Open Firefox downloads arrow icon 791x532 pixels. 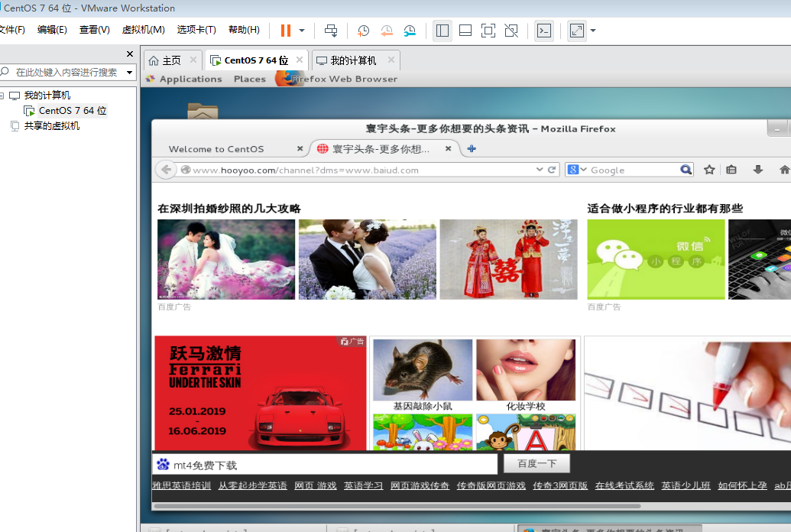point(757,170)
